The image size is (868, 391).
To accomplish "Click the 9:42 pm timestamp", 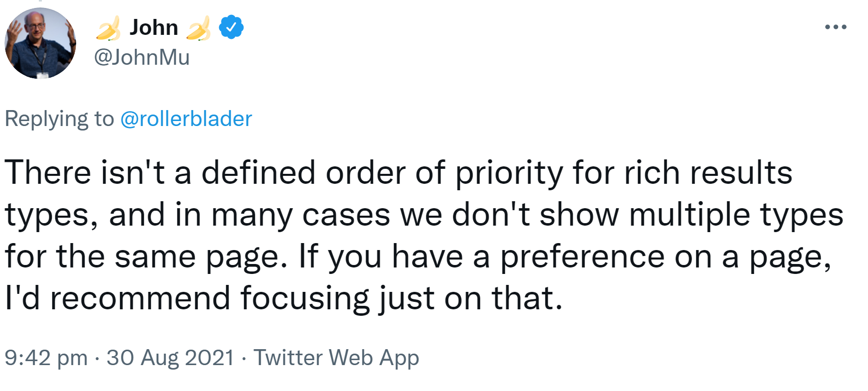I will point(46,358).
